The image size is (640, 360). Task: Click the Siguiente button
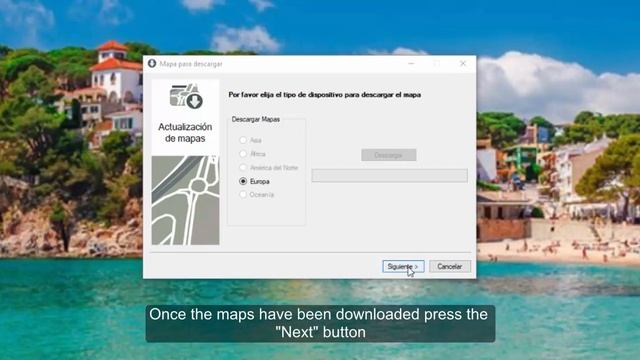click(403, 267)
